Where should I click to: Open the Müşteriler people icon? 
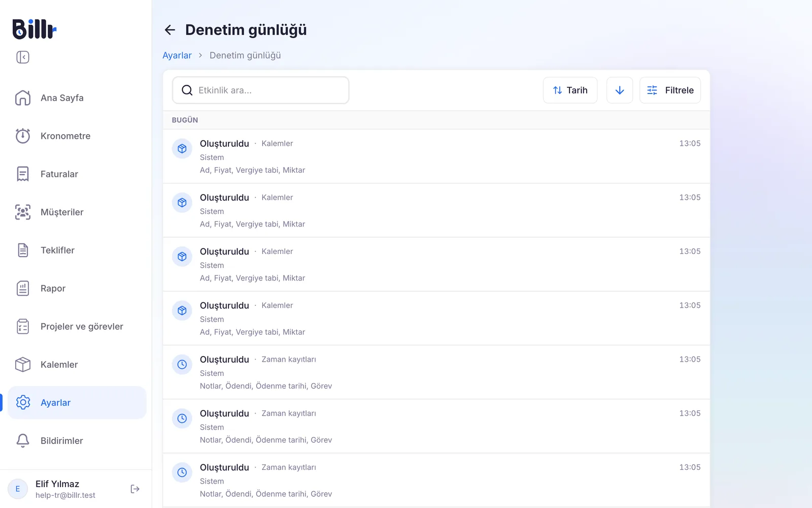(23, 212)
